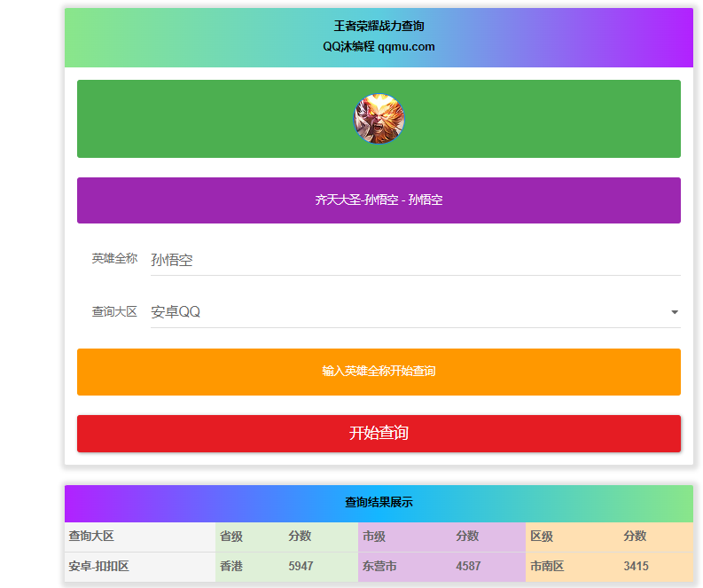Click the 省级 column header
Viewport: 703px width, 588px height.
[x=231, y=537]
